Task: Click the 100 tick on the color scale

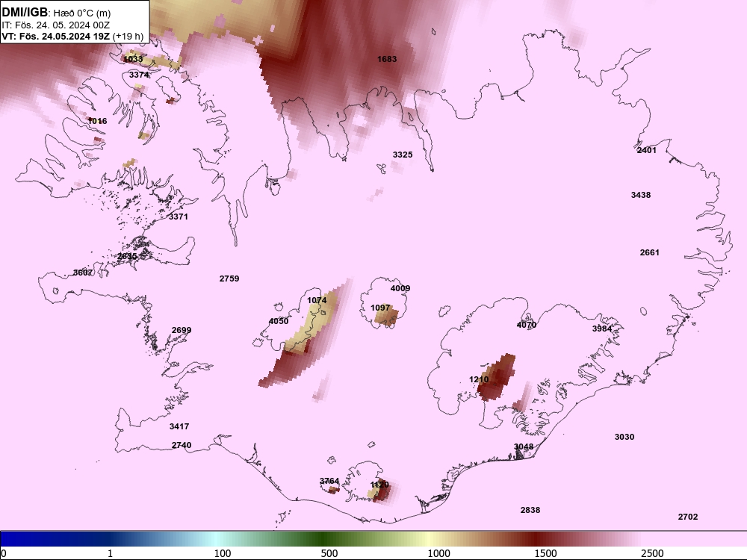Action: [223, 553]
